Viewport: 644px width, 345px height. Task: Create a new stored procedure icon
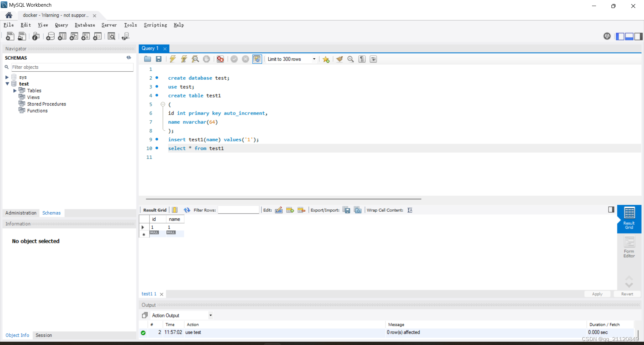pos(86,36)
